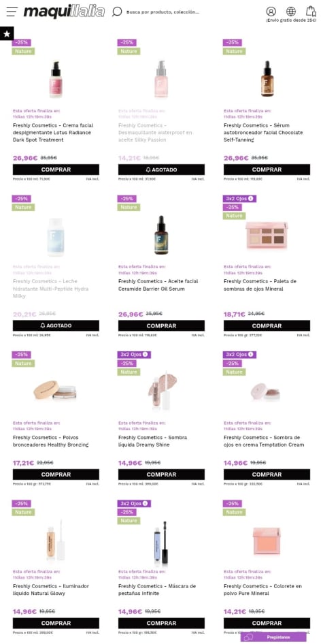
Task: Open the Preguntanos chat widget
Action: [274, 637]
